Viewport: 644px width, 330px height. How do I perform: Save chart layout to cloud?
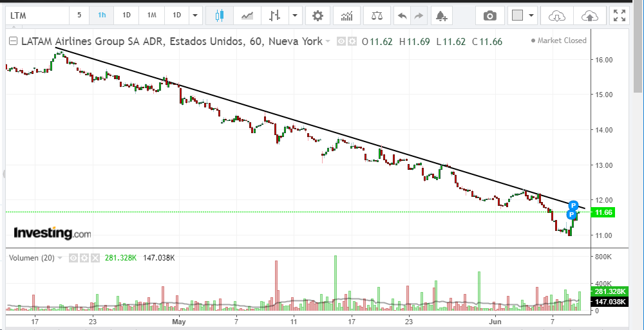point(589,16)
